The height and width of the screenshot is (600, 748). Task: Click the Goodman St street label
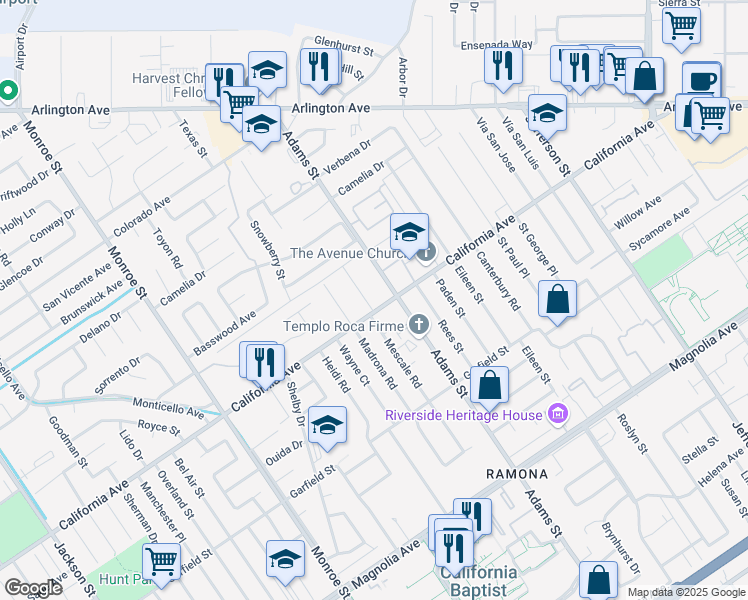68,442
